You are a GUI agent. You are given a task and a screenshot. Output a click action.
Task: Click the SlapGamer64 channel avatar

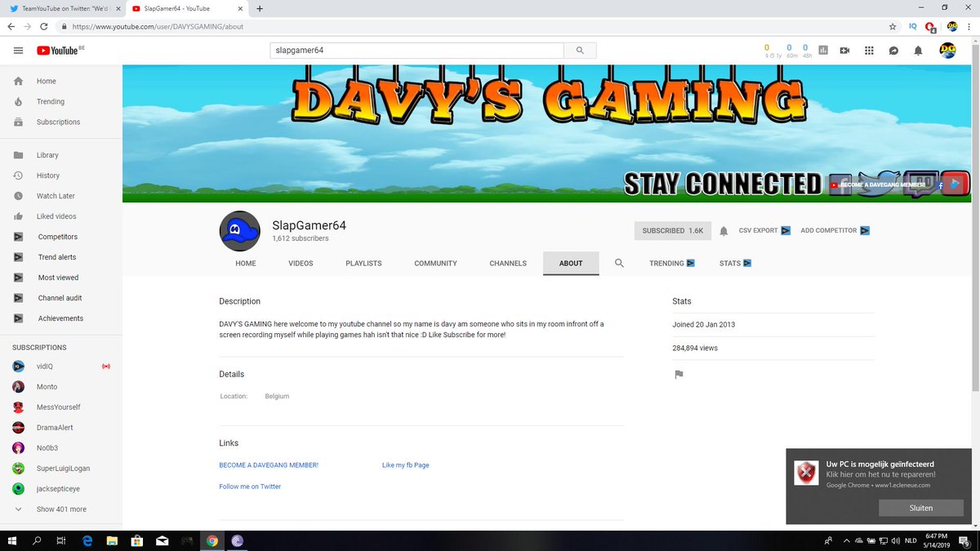240,231
